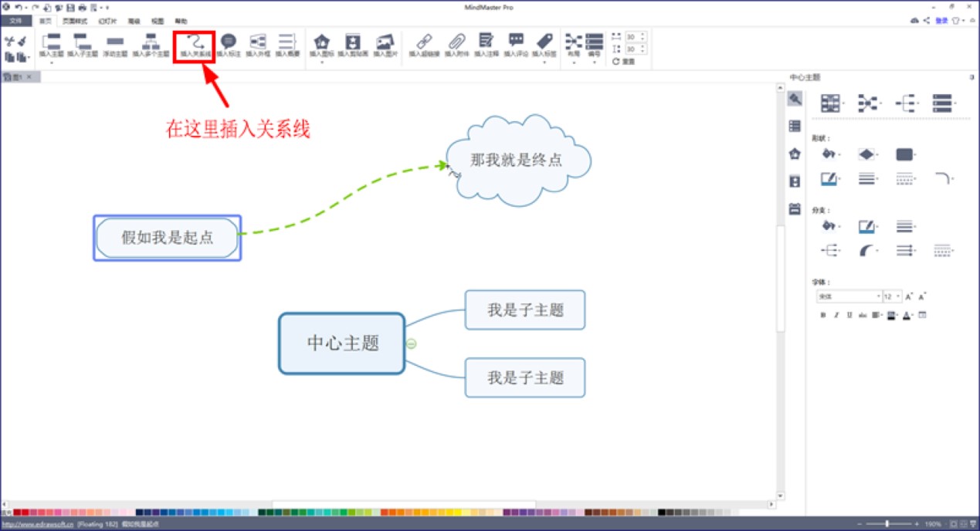Screen dimensions: 980x531
Task: Open the 帮助 (Help) tab
Action: (181, 21)
